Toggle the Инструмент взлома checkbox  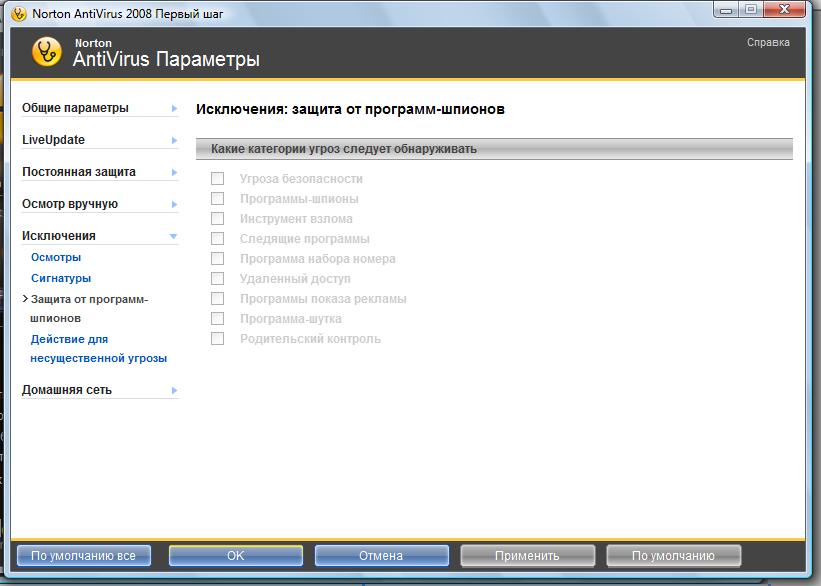click(x=217, y=218)
